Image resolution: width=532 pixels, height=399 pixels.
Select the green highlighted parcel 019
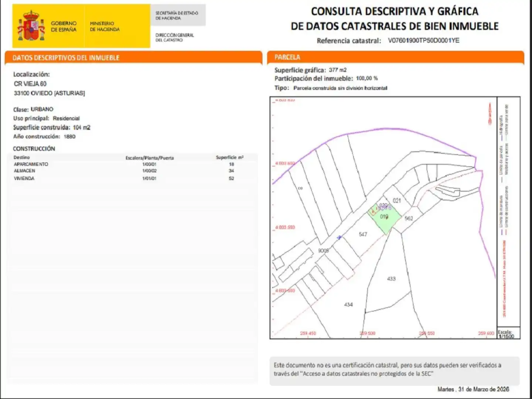pyautogui.click(x=386, y=219)
